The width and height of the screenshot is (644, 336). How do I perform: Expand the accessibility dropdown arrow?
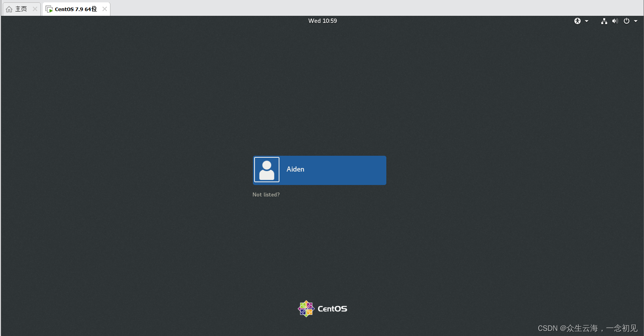(587, 21)
